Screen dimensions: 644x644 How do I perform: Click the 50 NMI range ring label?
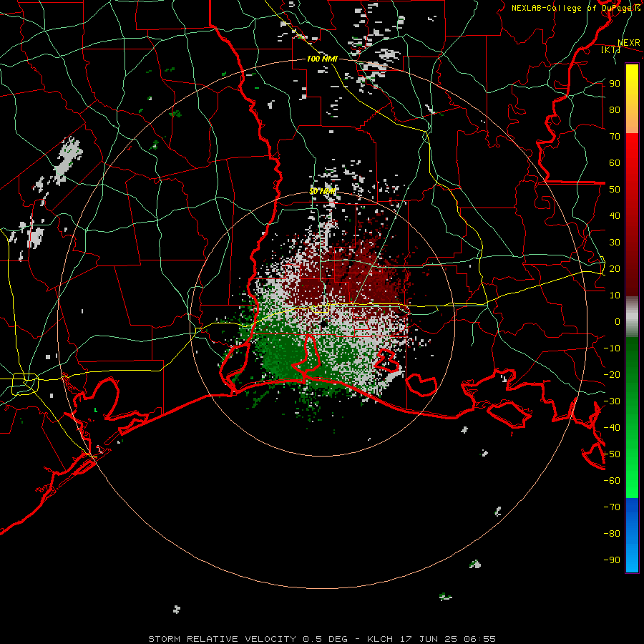(322, 191)
